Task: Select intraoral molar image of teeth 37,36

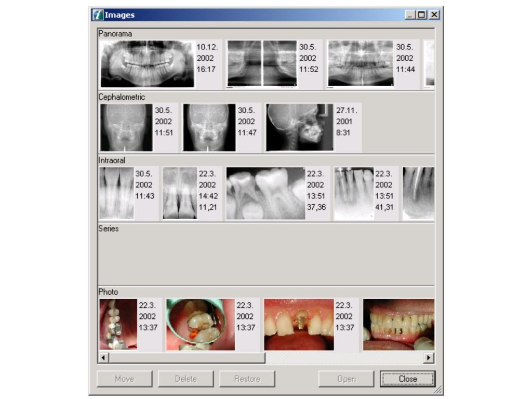Action: pos(265,193)
